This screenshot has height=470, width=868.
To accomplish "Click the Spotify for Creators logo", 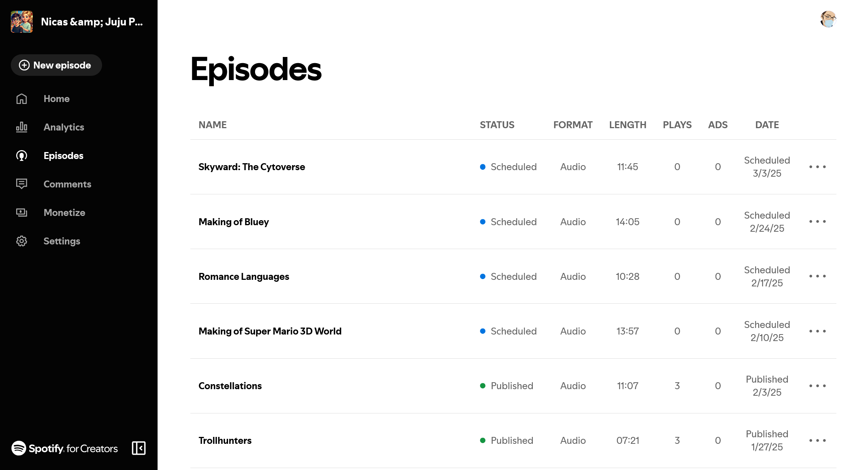I will tap(65, 448).
